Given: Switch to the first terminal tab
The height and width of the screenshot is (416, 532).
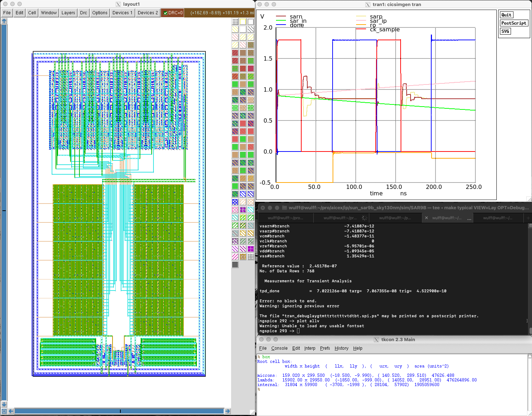Looking at the screenshot, I should [x=285, y=218].
